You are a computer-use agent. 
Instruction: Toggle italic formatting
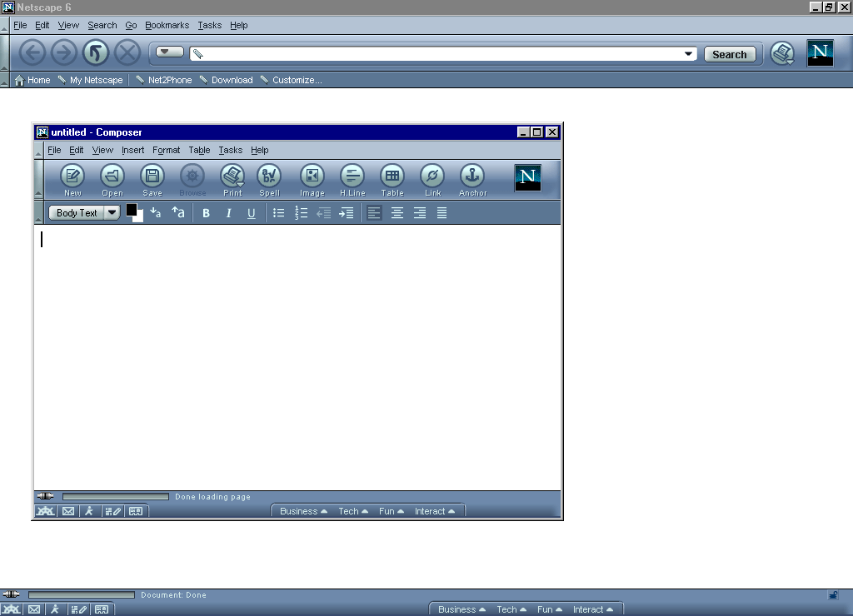(228, 212)
